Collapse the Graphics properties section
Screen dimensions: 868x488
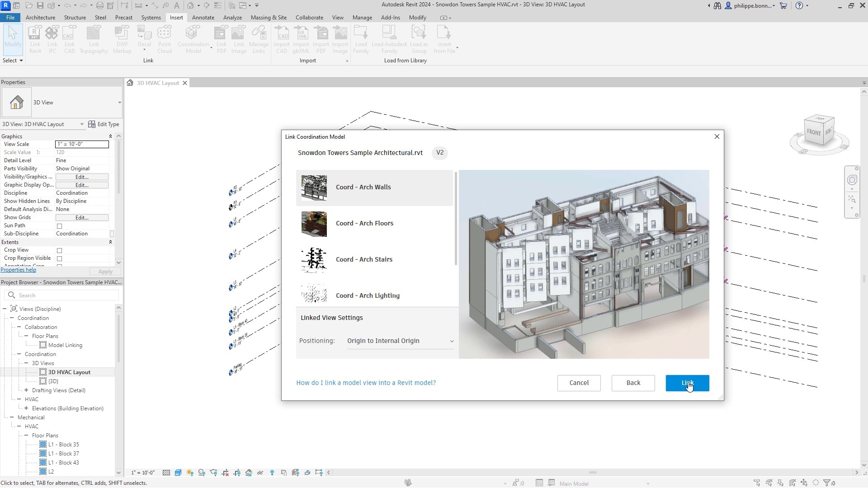(110, 136)
